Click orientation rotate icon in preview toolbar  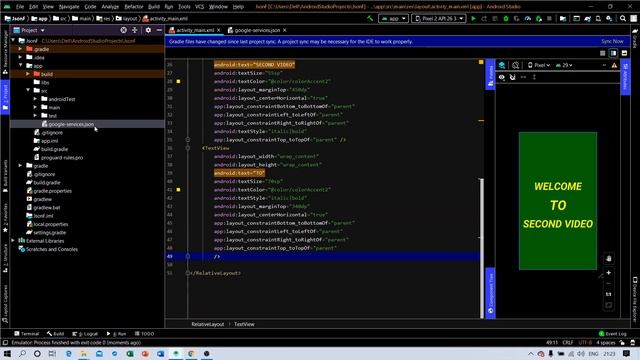tap(516, 65)
